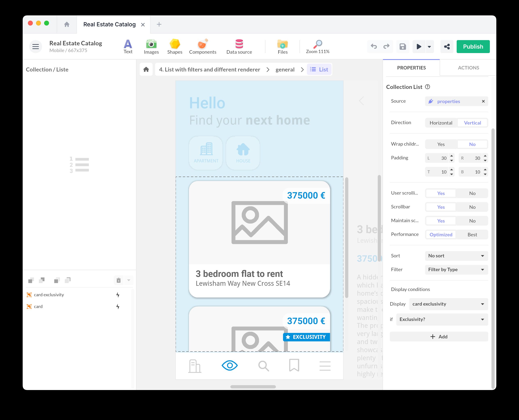Click the Undo icon
The image size is (519, 420).
[374, 46]
